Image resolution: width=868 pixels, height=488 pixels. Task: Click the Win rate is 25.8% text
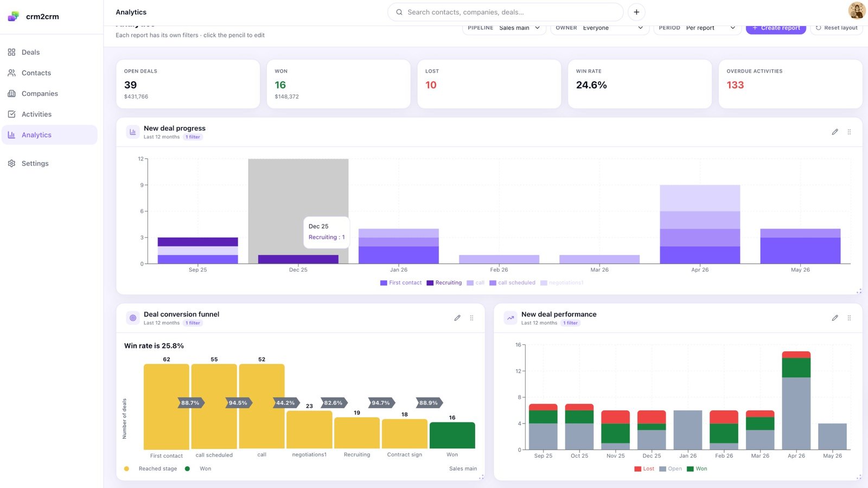[154, 346]
